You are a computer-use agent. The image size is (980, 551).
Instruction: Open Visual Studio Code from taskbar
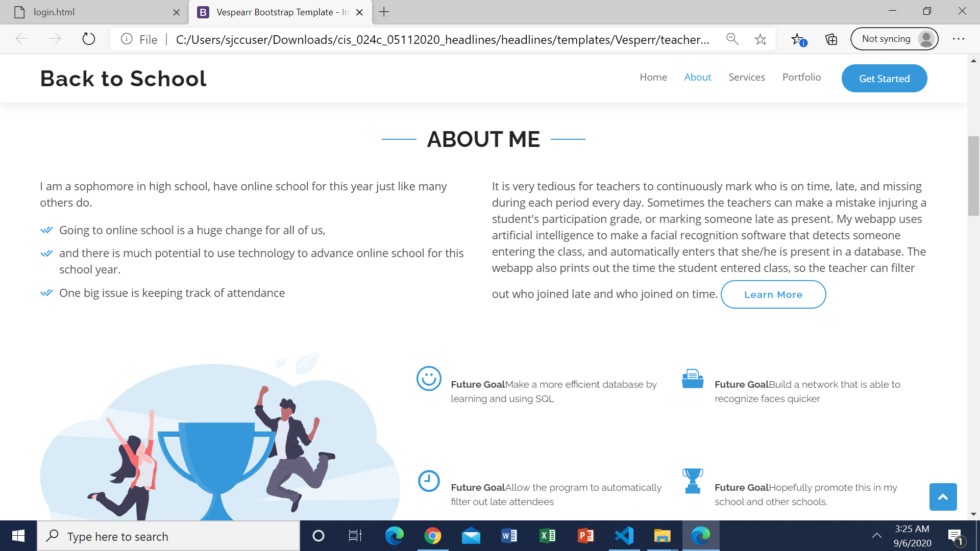(x=624, y=536)
